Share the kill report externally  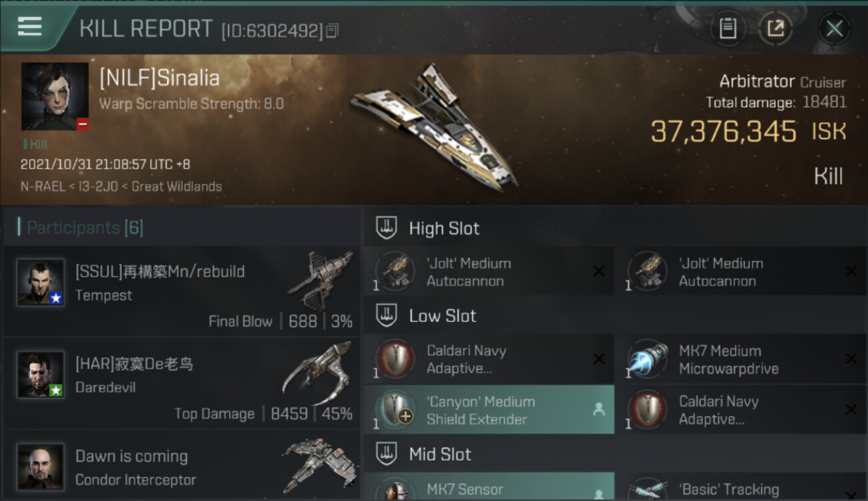pyautogui.click(x=775, y=29)
